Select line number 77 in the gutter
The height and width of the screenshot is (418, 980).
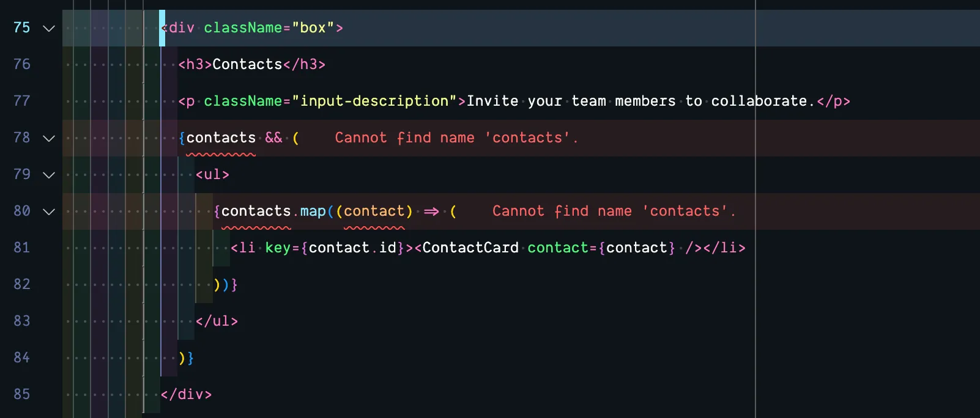pos(22,101)
